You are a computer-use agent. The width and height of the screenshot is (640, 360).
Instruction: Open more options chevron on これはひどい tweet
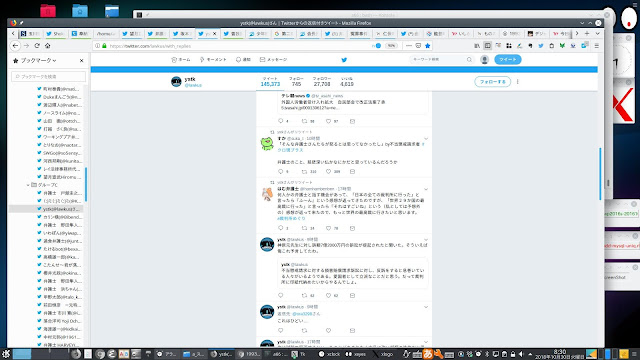(426, 307)
